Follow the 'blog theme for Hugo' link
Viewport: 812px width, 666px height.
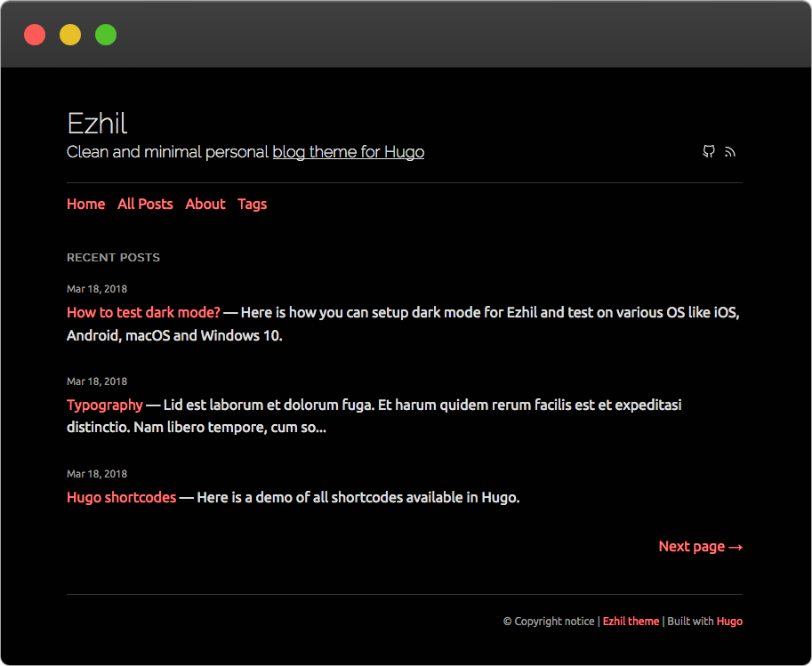(348, 152)
